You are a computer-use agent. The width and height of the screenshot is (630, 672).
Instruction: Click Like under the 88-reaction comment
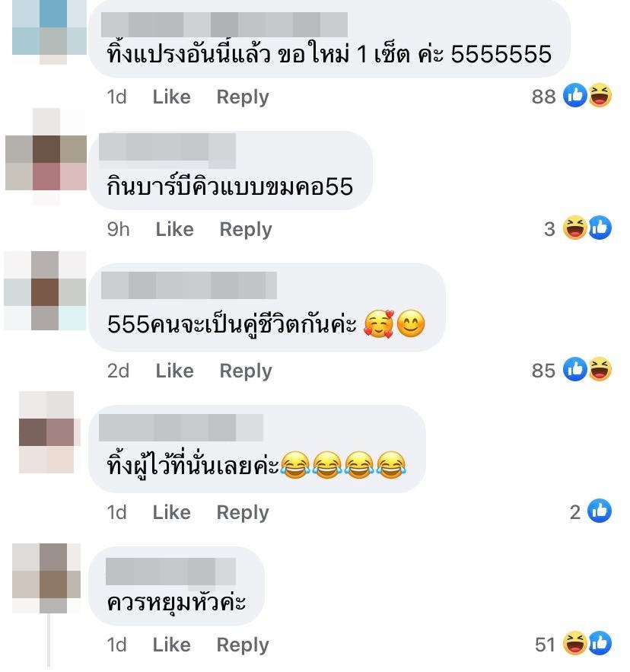tap(171, 97)
